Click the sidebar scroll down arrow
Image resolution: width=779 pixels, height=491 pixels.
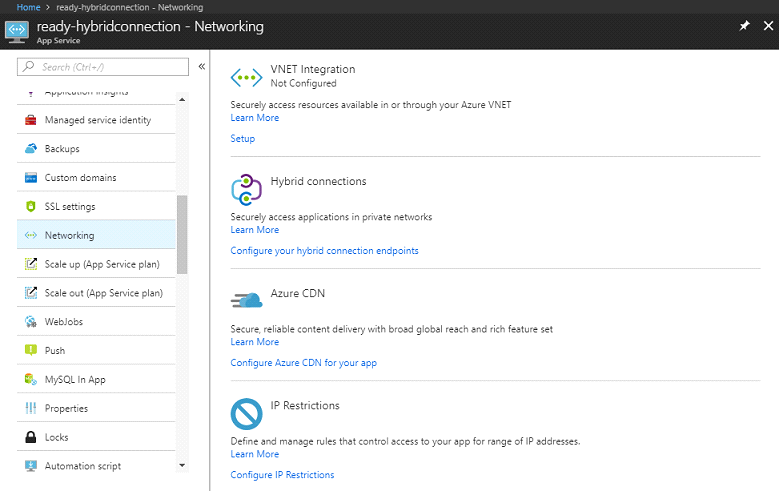(x=182, y=466)
